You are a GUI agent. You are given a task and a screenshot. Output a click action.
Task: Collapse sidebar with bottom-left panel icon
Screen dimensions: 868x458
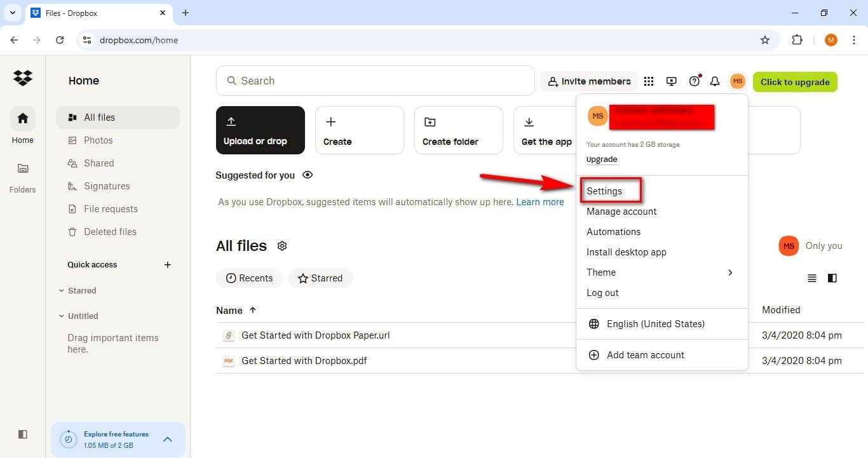click(23, 434)
